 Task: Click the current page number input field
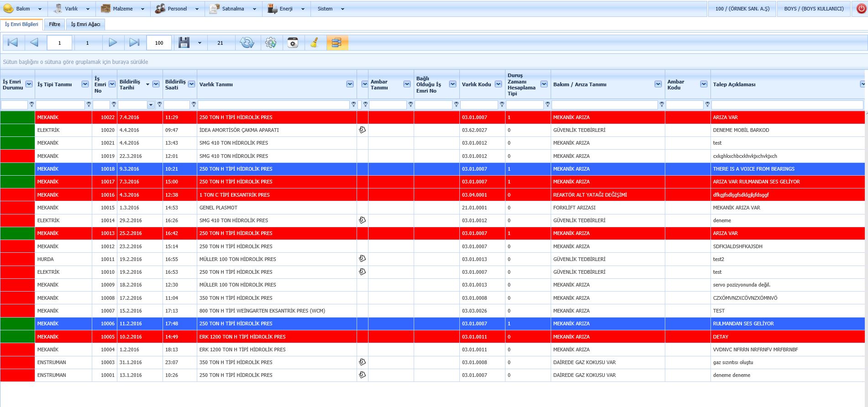pyautogui.click(x=59, y=43)
